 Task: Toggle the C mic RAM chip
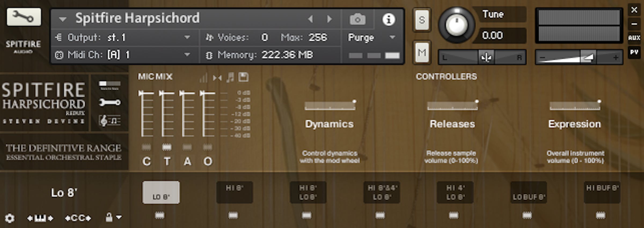tap(146, 147)
